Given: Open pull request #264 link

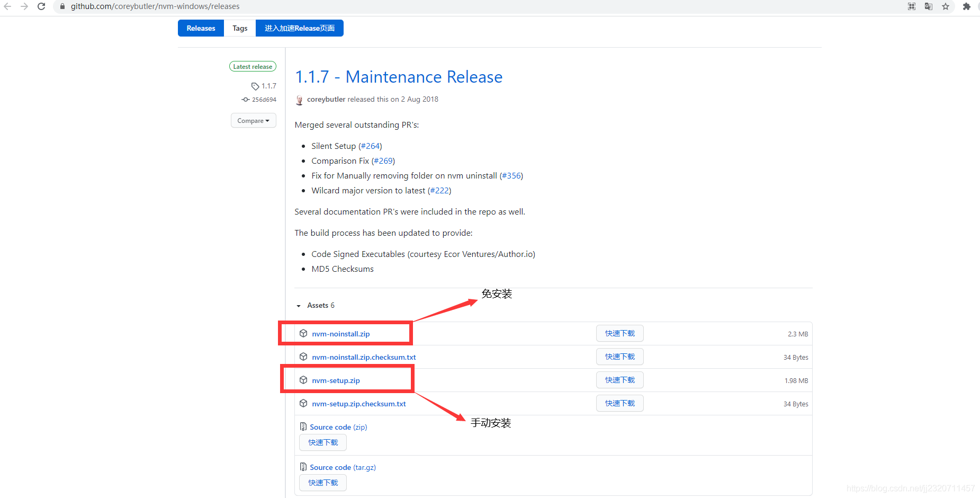Looking at the screenshot, I should [x=370, y=146].
